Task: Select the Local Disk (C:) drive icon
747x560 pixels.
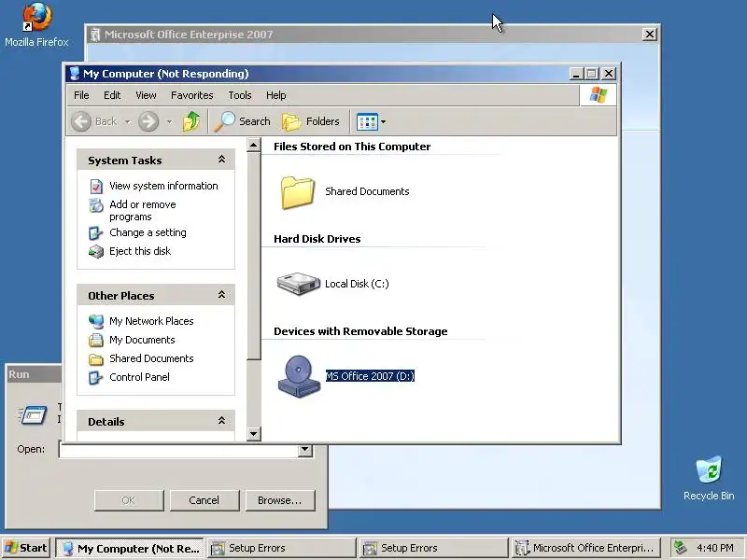Action: (x=298, y=284)
